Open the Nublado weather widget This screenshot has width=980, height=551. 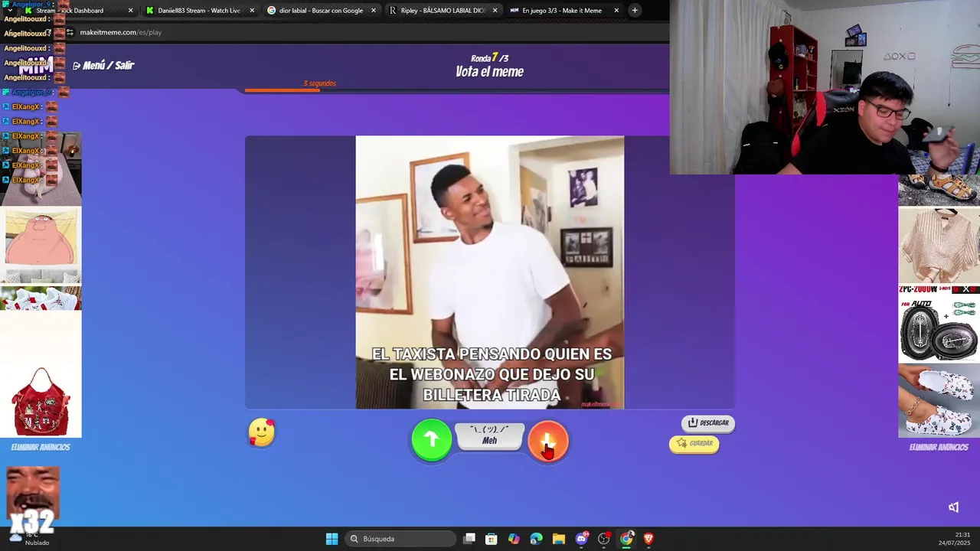(x=31, y=538)
